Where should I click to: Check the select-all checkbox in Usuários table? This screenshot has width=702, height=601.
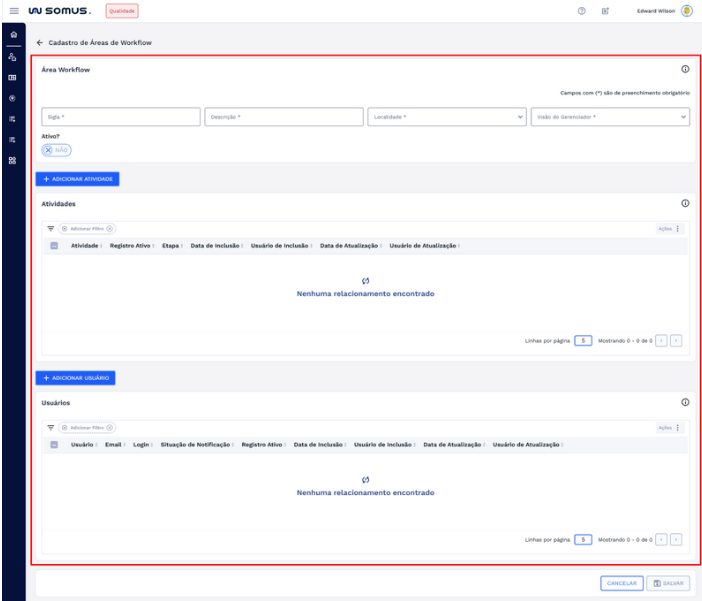[x=54, y=444]
